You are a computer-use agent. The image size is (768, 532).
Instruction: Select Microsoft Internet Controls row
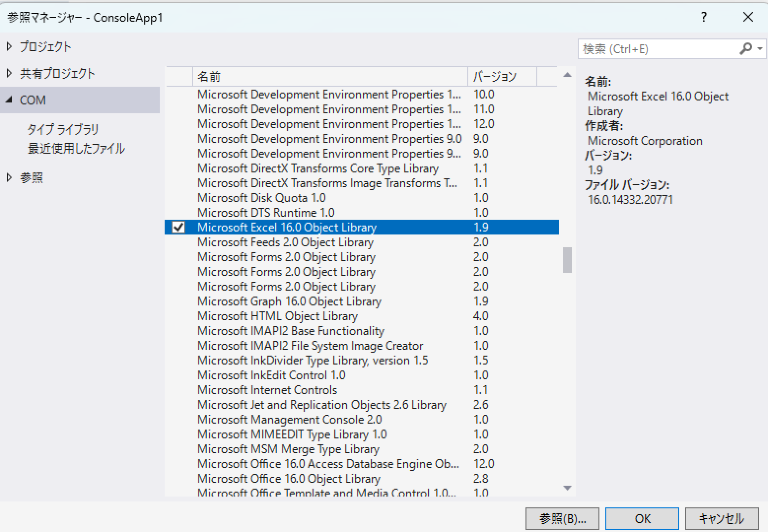tap(362, 390)
